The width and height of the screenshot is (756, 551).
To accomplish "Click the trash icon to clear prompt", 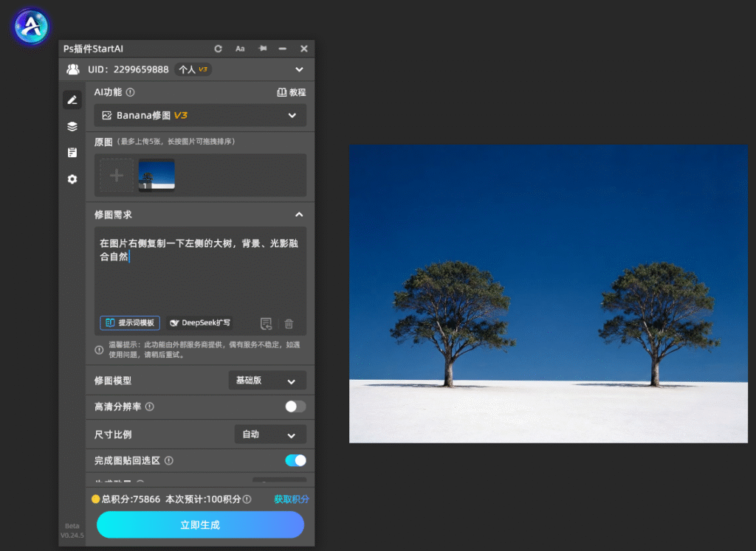I will [289, 324].
